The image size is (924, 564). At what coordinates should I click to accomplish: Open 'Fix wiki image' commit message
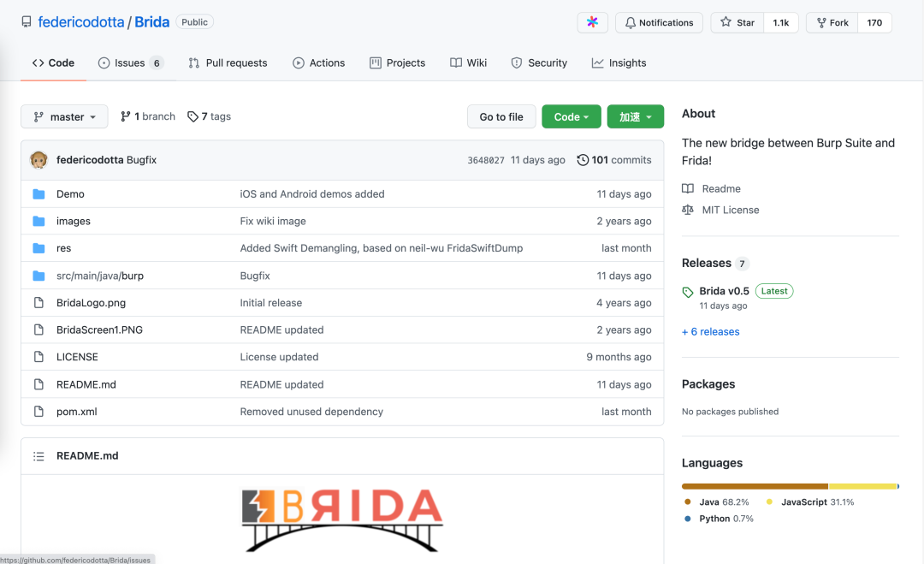point(273,221)
